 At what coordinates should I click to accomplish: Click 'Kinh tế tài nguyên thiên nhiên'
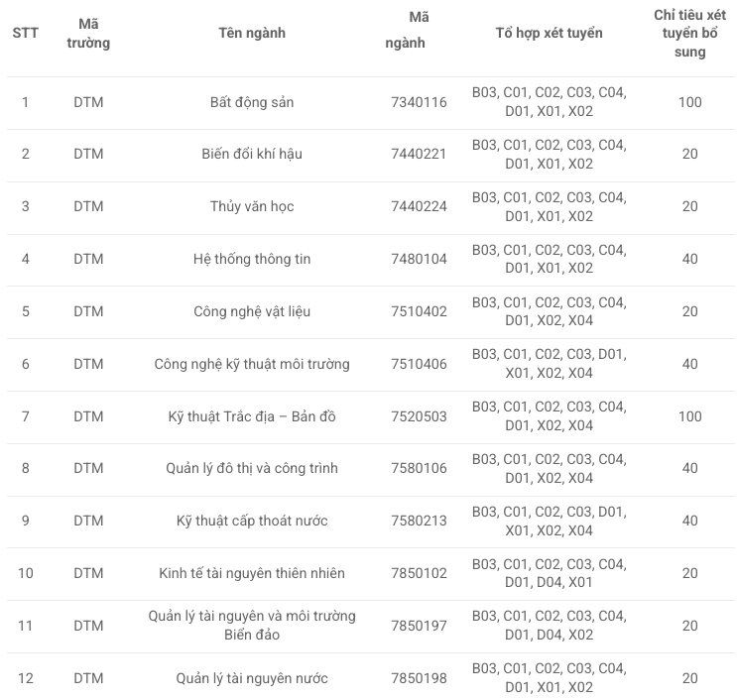[x=252, y=573]
